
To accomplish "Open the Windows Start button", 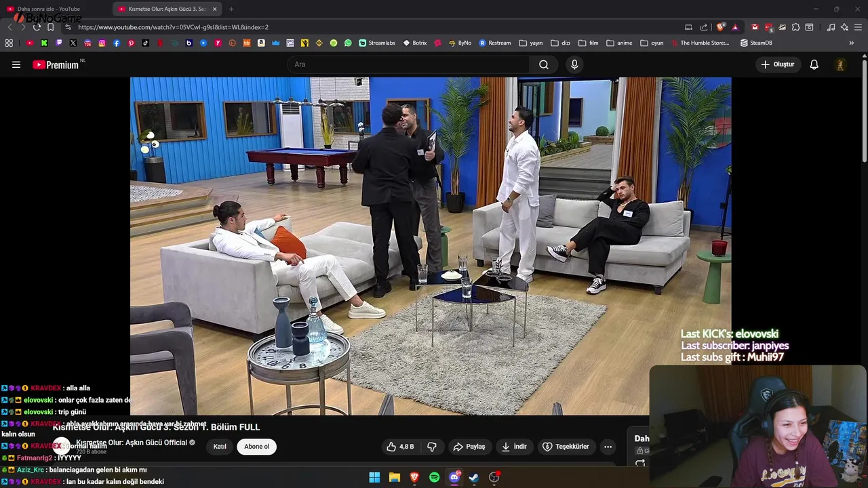I will click(374, 477).
